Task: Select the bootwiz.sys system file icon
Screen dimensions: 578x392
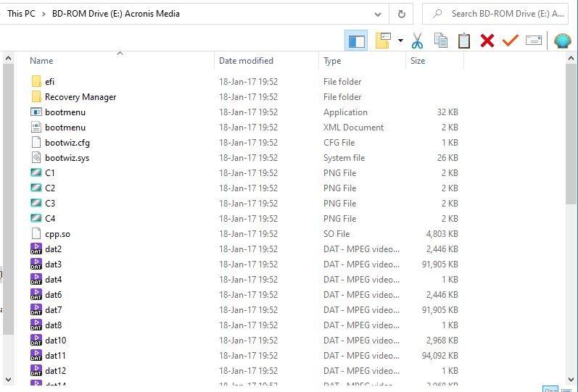Action: click(x=36, y=157)
